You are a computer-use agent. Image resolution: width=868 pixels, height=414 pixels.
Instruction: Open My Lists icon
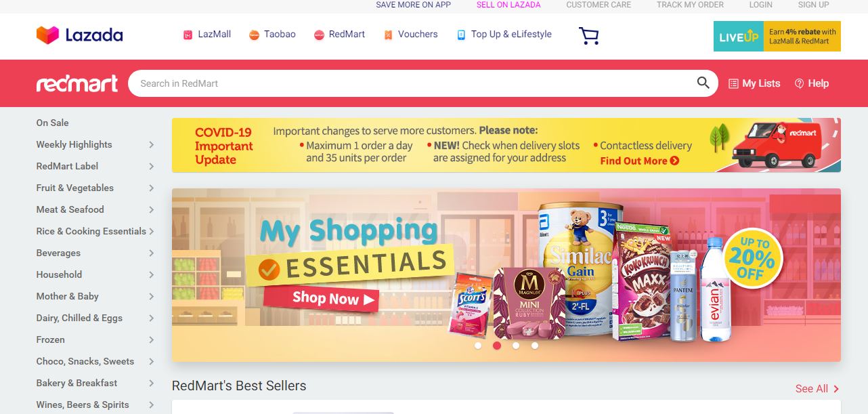click(733, 83)
